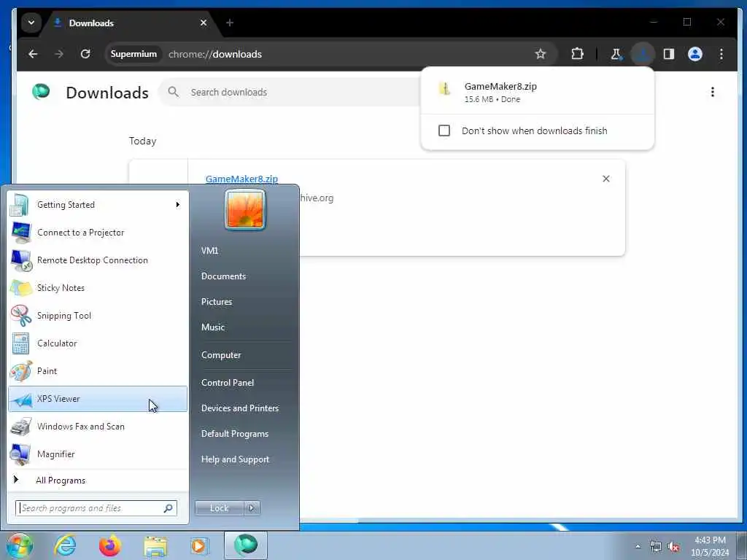Click the network tray icon
Image resolution: width=747 pixels, height=560 pixels.
(x=656, y=547)
